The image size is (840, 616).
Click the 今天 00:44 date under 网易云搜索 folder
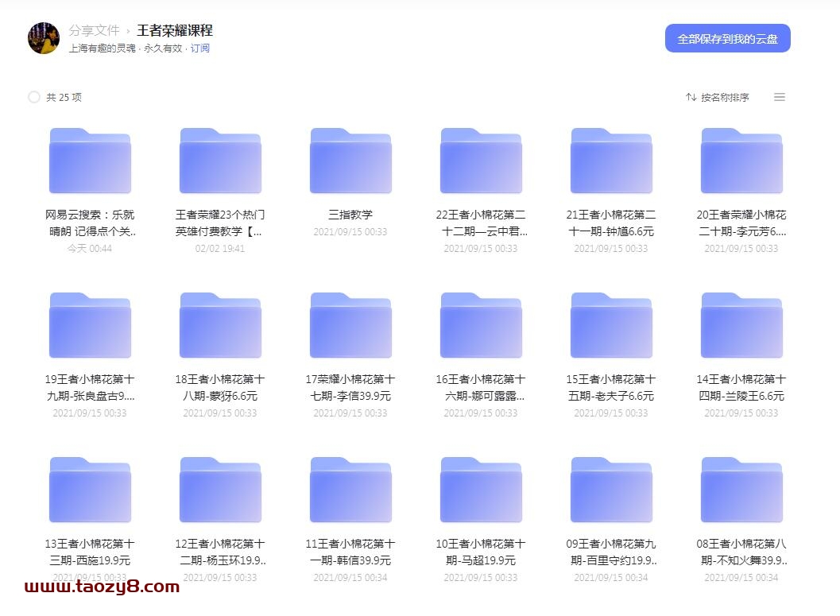[x=90, y=249]
